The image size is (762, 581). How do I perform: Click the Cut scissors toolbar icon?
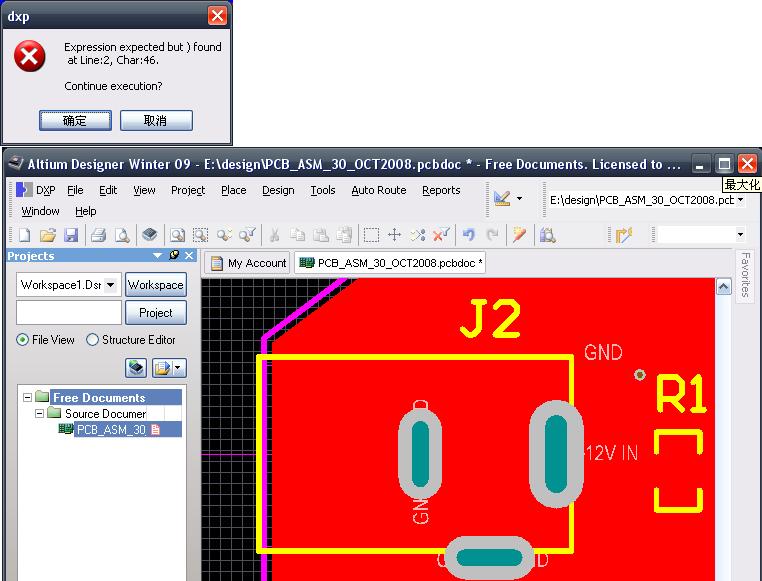click(274, 235)
